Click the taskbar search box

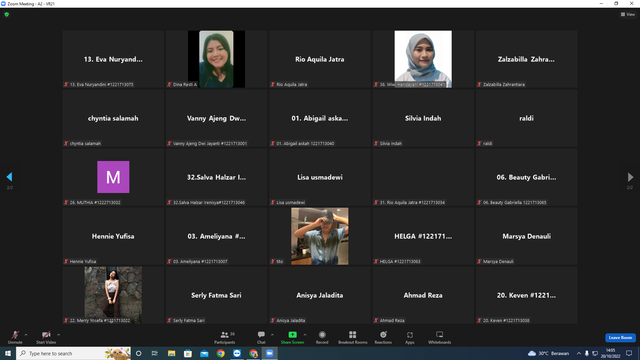73,353
